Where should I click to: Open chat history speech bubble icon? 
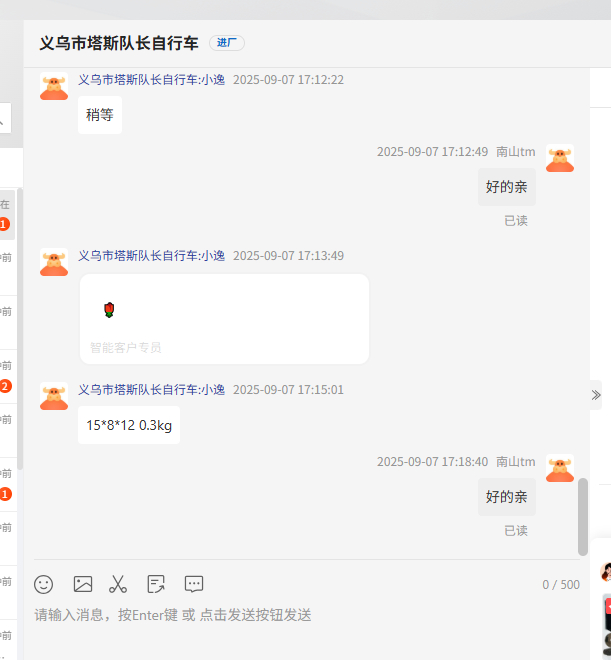[x=194, y=584]
